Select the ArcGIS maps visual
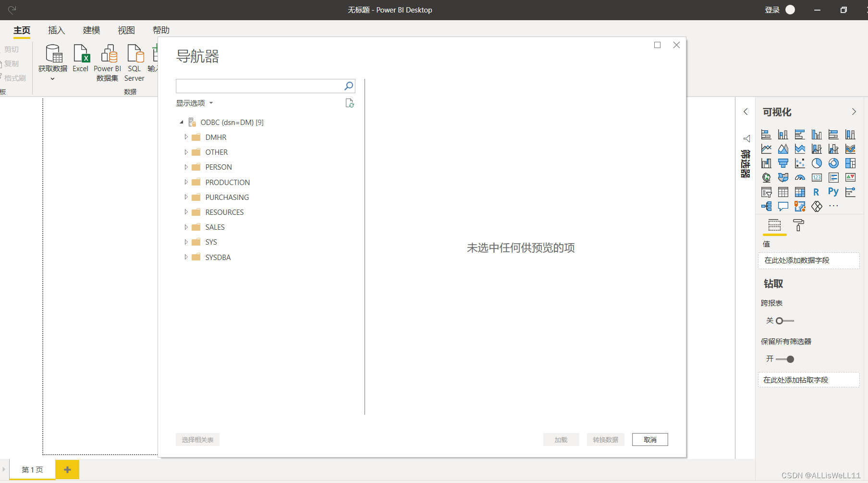The height and width of the screenshot is (483, 868). pos(800,207)
